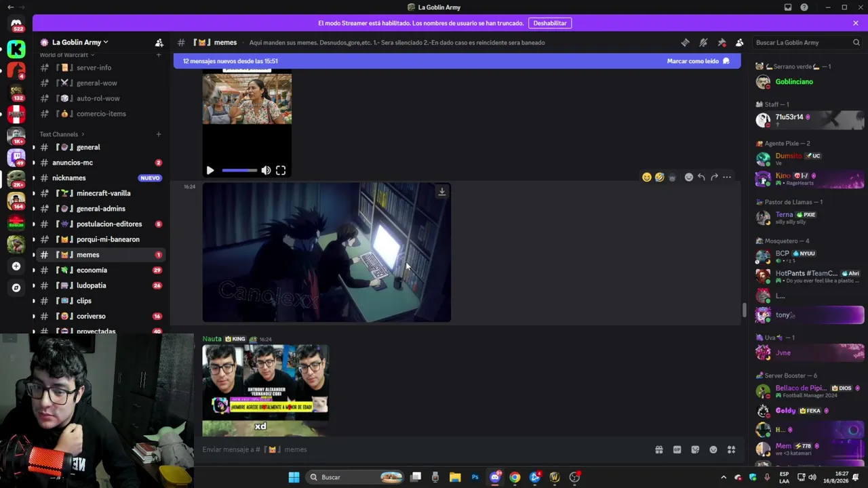Open the GIF picker
The height and width of the screenshot is (488, 868).
point(677,449)
